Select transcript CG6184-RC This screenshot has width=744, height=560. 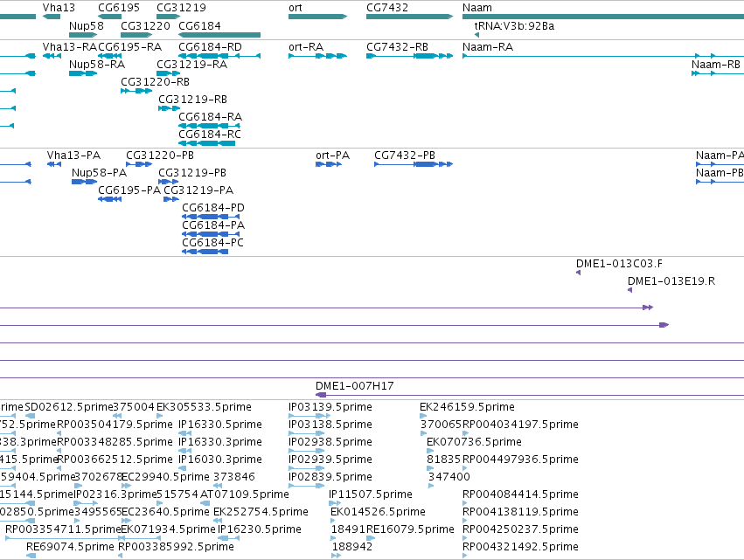point(207,143)
